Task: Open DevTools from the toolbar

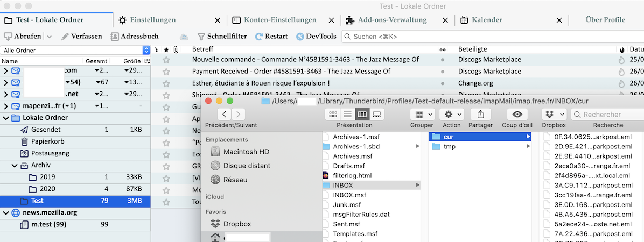Action: tap(316, 36)
